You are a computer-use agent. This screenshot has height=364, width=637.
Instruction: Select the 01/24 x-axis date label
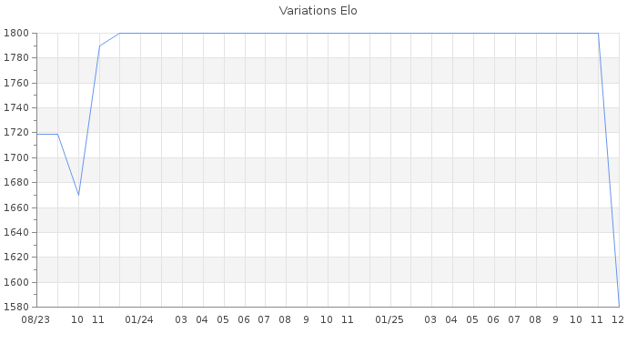[140, 320]
